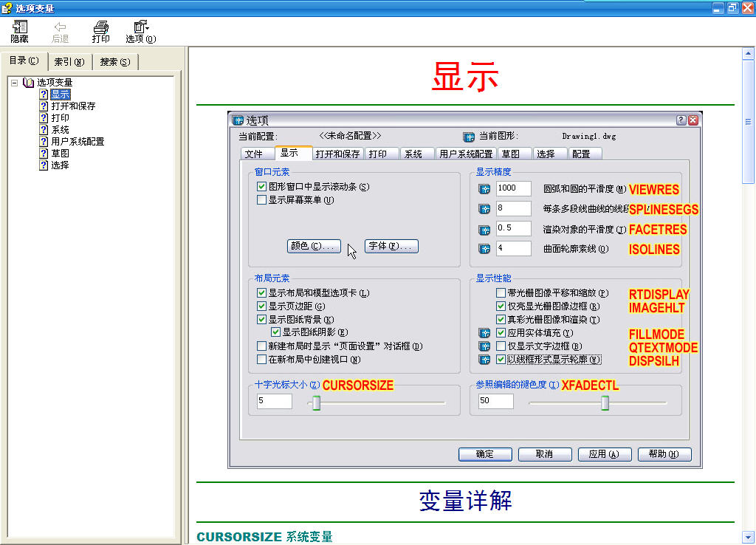Toggle 图形窗口中显示滚动条 checkbox

coord(262,186)
